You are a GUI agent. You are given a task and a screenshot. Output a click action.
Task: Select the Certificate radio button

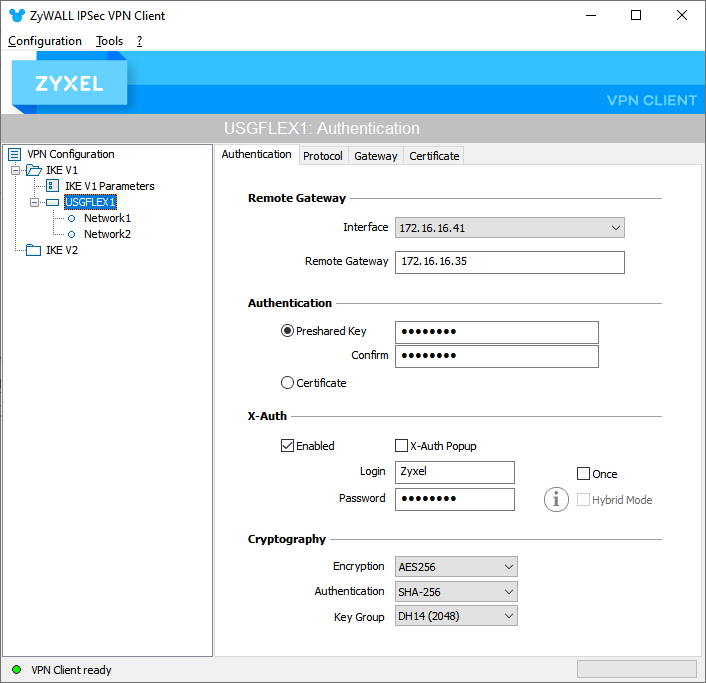click(288, 382)
